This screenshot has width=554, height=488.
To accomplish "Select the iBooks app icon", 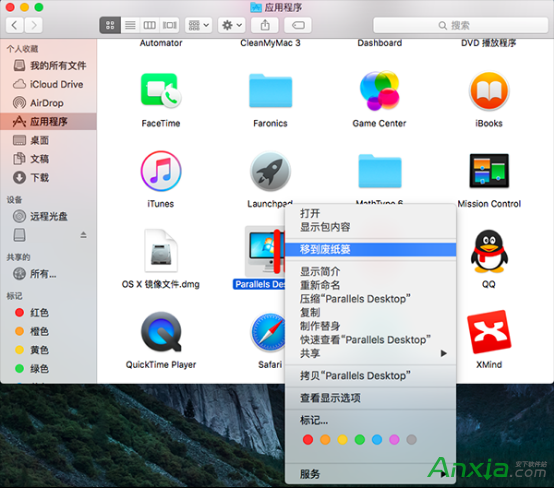I will point(489,90).
